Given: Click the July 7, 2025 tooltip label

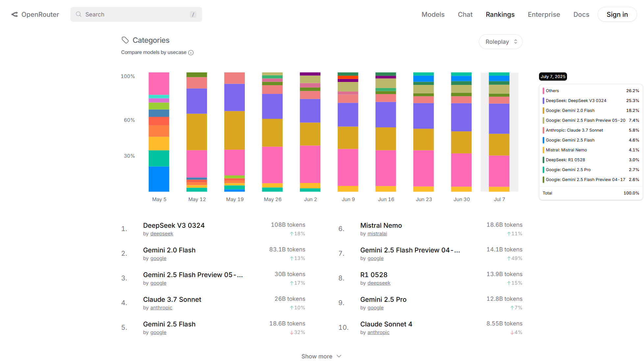Looking at the screenshot, I should [553, 76].
